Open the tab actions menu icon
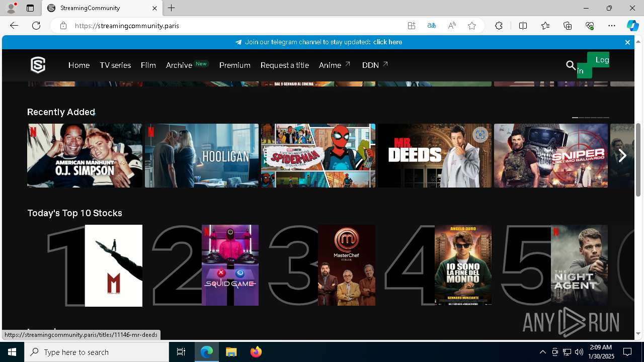644x362 pixels. (x=30, y=8)
